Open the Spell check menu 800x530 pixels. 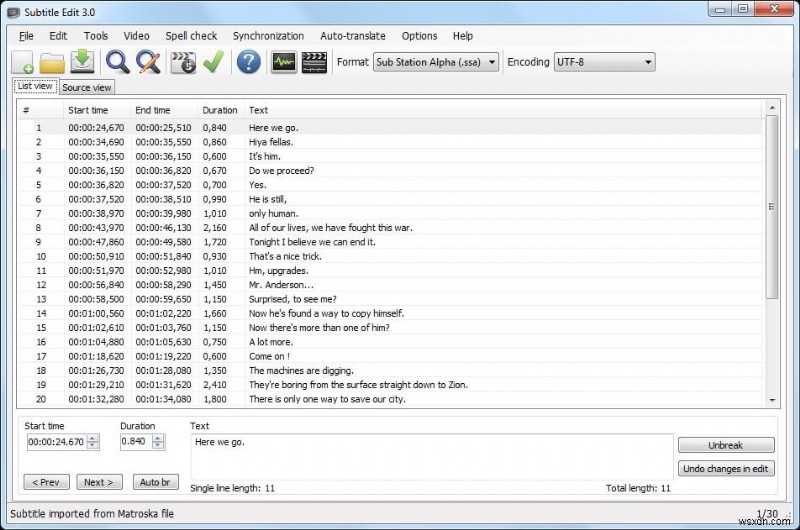click(191, 36)
